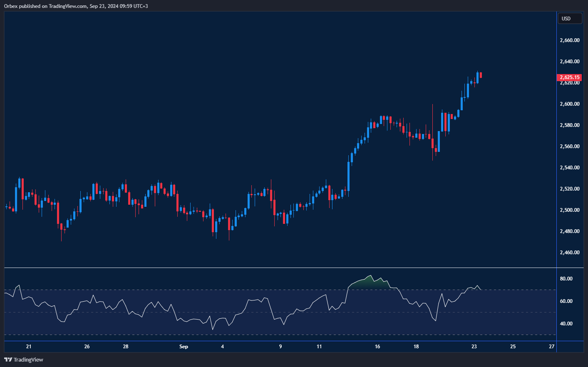Click the 2,660.00 price scale label
Screen dimensions: 588x367
[569, 40]
